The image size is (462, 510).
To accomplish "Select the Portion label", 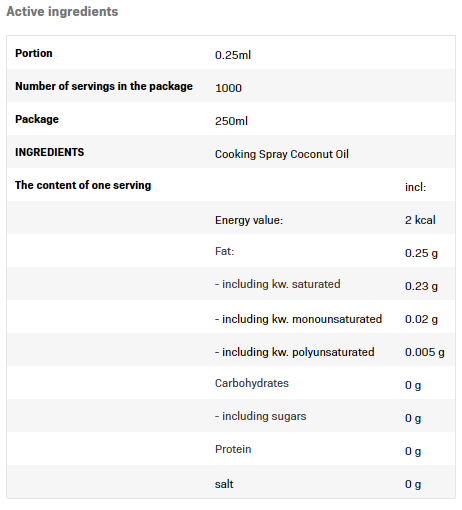I will [34, 53].
